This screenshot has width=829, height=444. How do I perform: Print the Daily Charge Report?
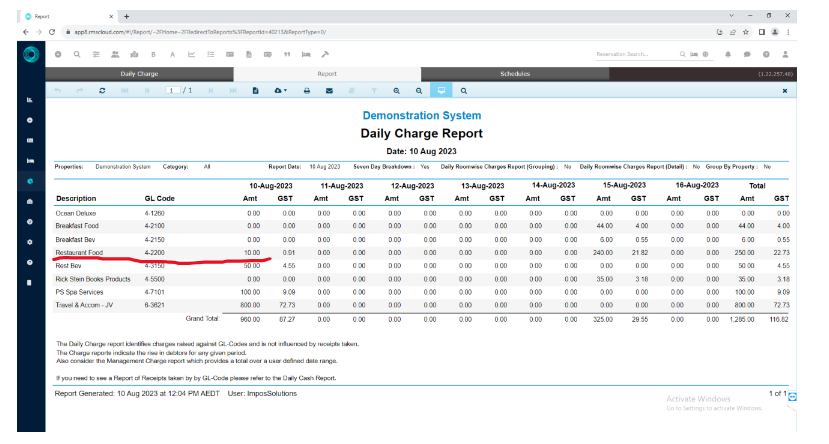coord(307,90)
